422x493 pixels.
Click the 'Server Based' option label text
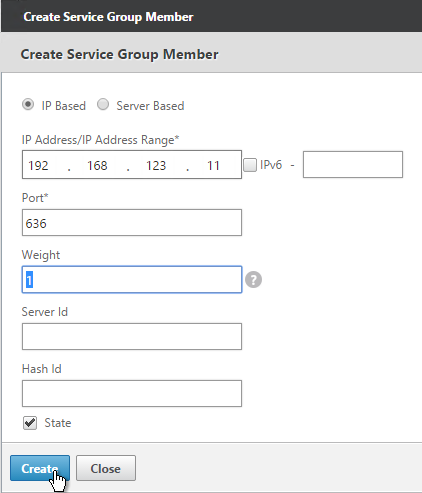pyautogui.click(x=150, y=106)
